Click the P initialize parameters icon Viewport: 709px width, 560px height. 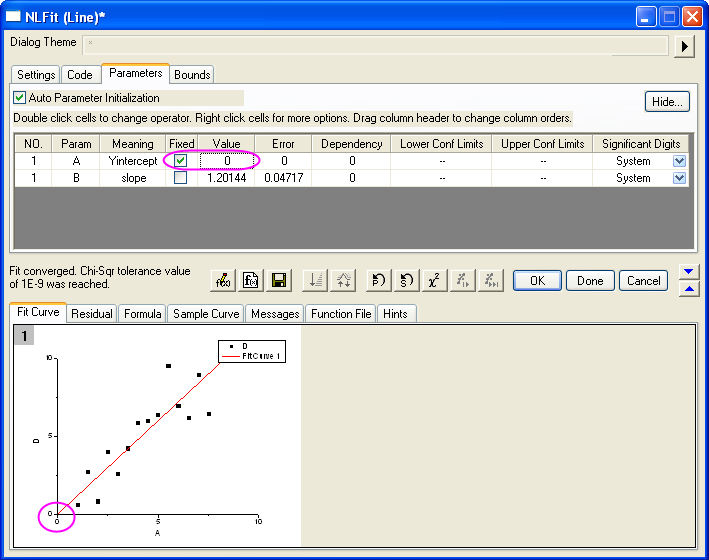379,281
